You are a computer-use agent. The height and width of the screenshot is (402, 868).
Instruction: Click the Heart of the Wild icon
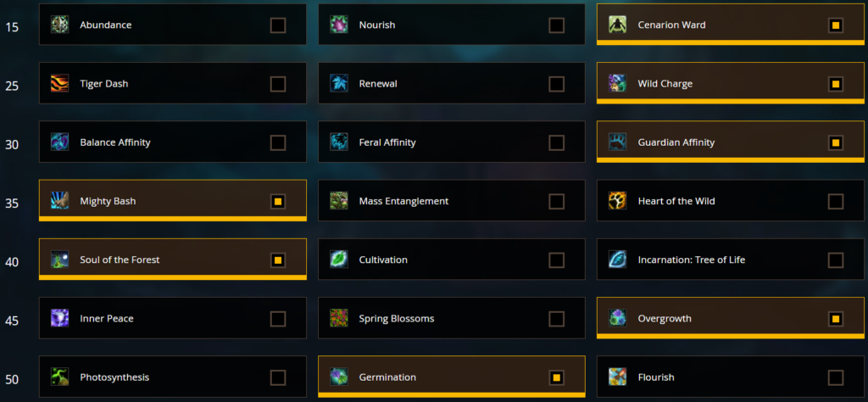click(617, 201)
